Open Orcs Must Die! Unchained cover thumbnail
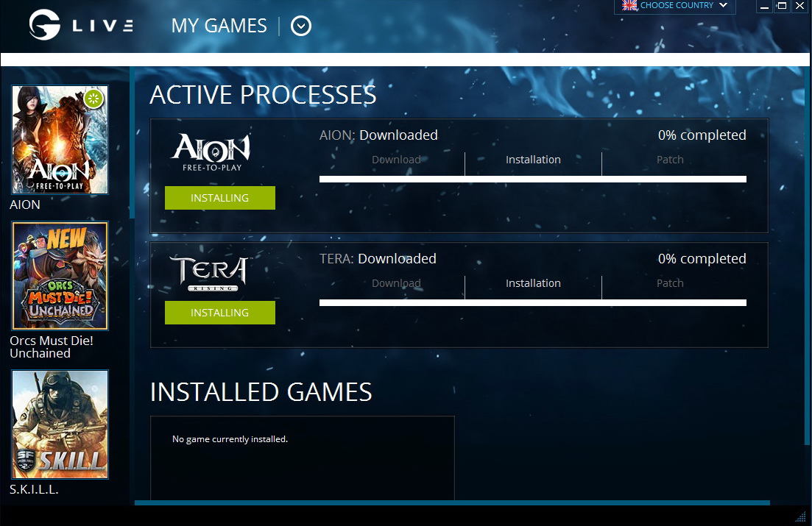The image size is (812, 526). coord(60,276)
